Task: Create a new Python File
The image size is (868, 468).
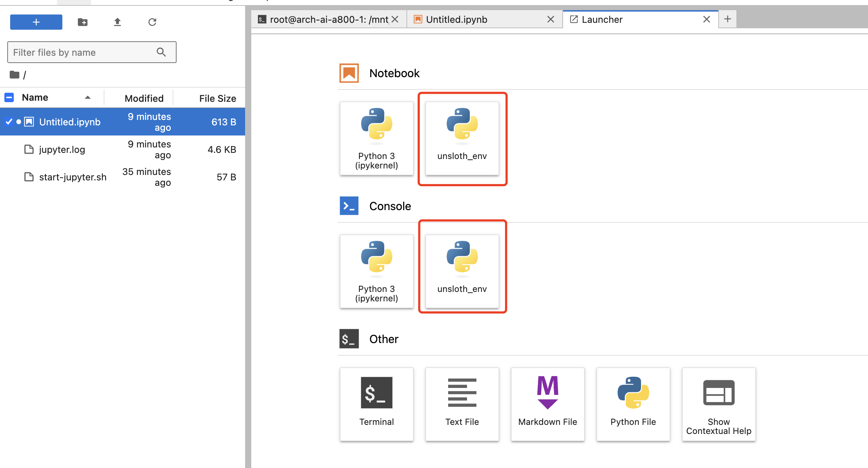Action: (633, 404)
